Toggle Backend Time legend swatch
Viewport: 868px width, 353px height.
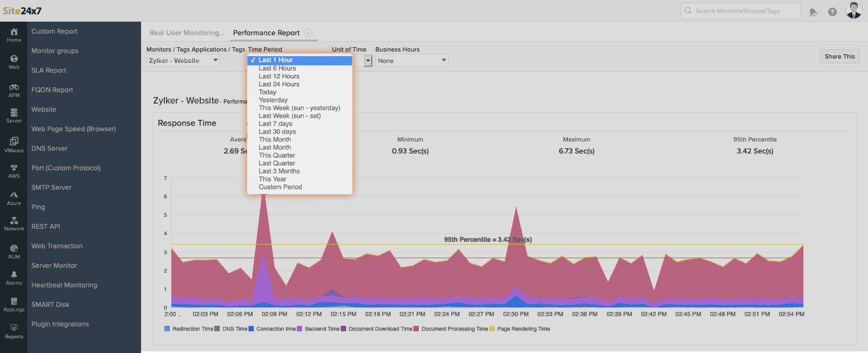coord(299,329)
